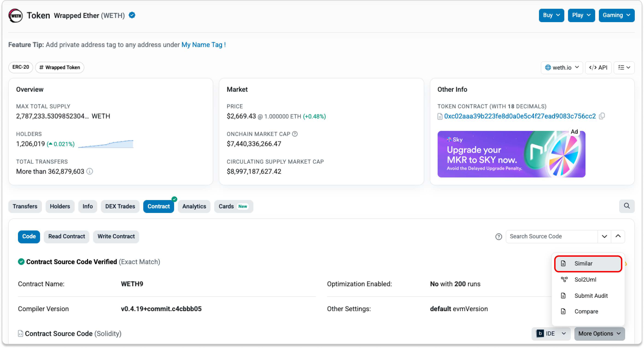Expand the weth.io links dropdown
Image resolution: width=644 pixels, height=348 pixels.
562,68
